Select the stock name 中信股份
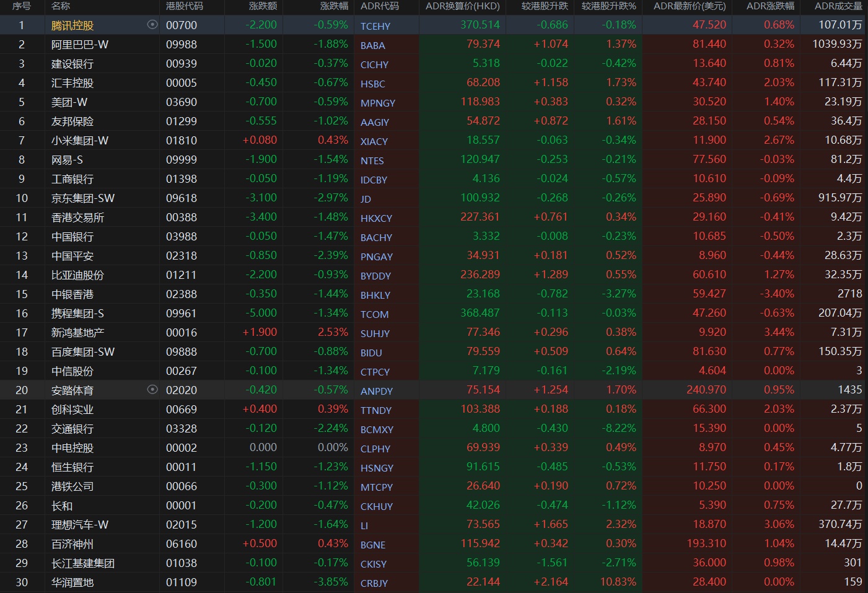The width and height of the screenshot is (868, 593). click(x=72, y=371)
